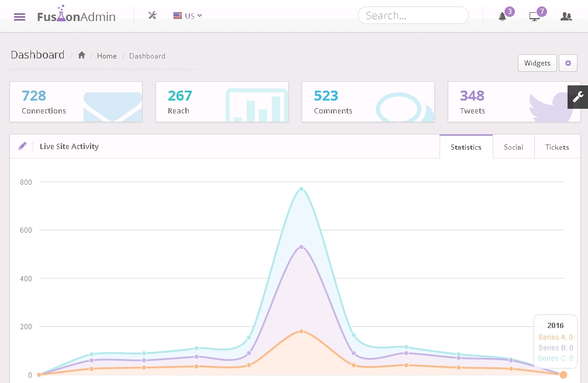This screenshot has height=383, width=588.
Task: Open the monitor messages icon
Action: [x=534, y=16]
